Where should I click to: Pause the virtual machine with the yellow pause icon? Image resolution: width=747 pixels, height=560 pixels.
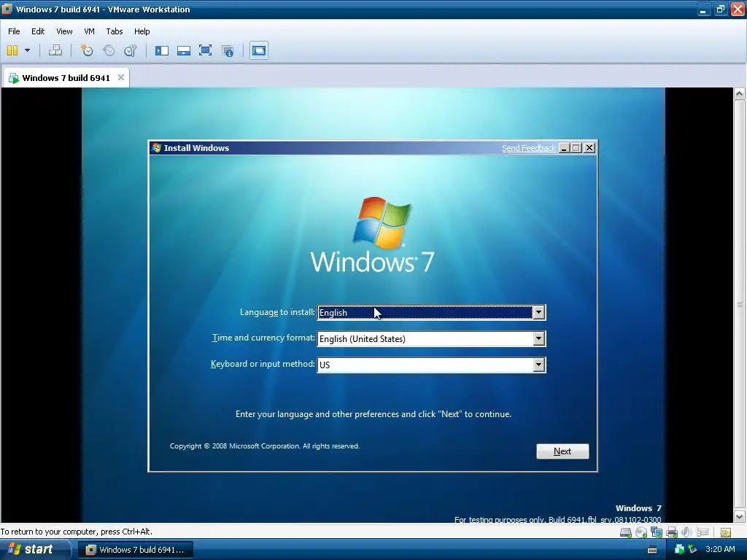click(12, 50)
